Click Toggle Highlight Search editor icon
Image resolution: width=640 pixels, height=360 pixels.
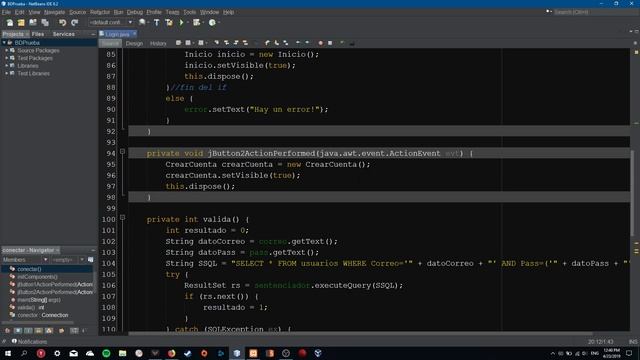click(x=246, y=43)
